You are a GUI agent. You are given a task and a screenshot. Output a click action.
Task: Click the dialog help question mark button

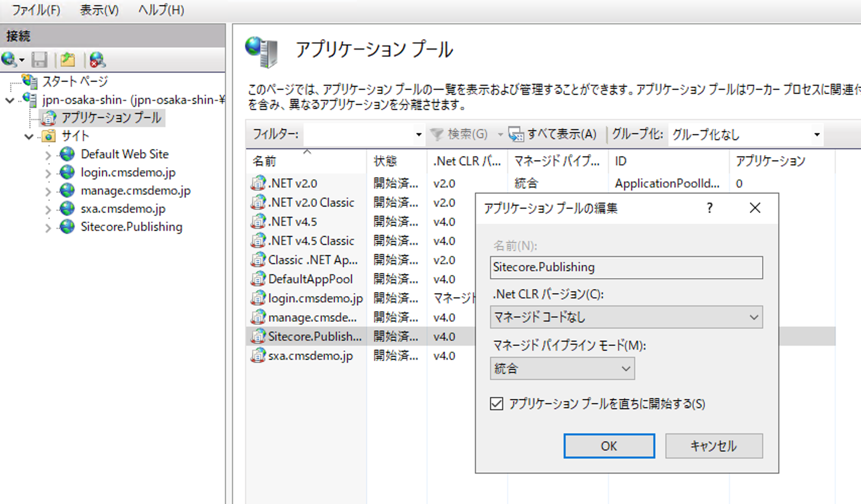[710, 208]
